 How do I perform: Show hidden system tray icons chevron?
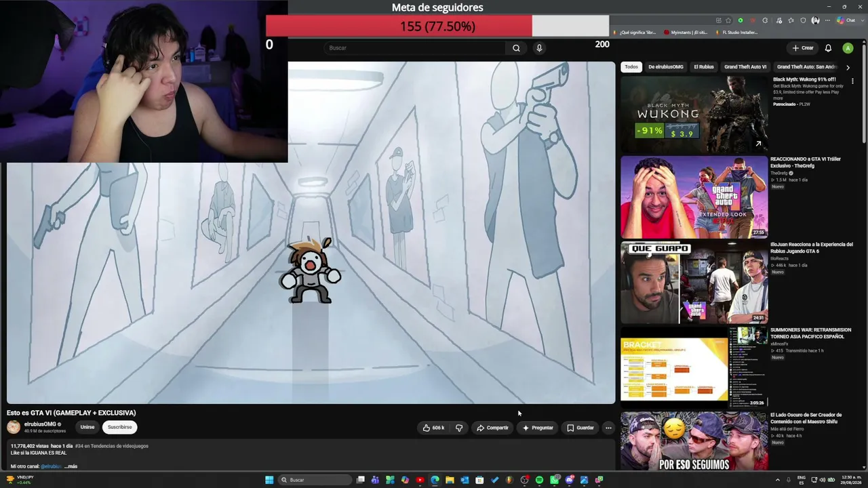pos(777,480)
